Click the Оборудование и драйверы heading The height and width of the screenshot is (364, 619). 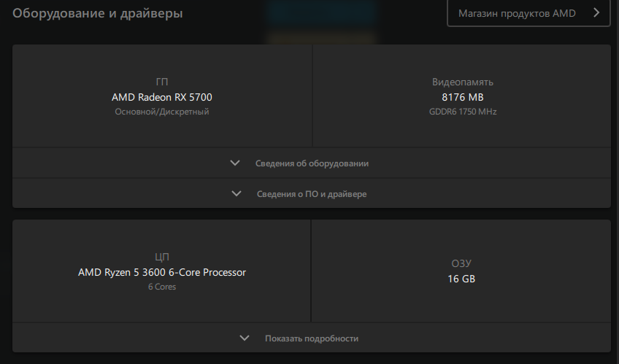98,13
